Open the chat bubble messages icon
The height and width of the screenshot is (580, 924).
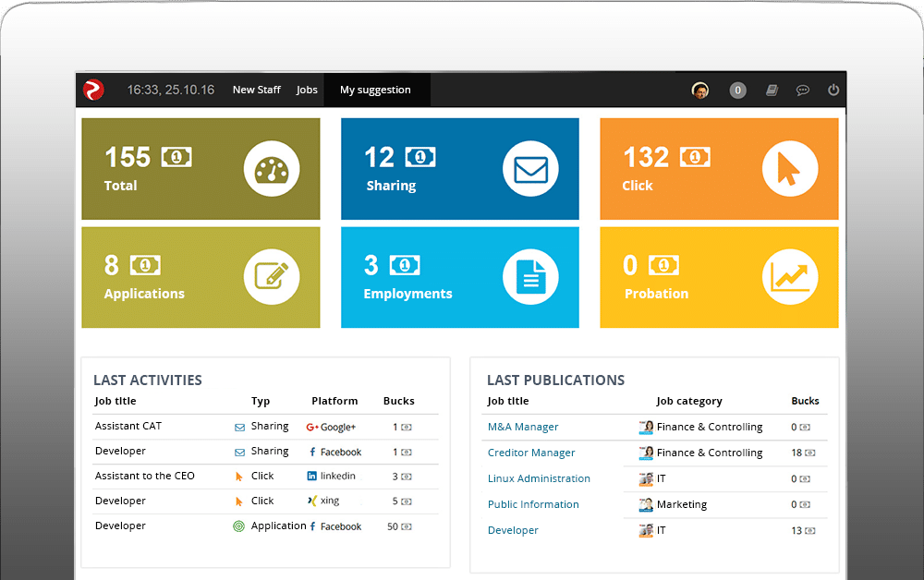click(x=803, y=91)
